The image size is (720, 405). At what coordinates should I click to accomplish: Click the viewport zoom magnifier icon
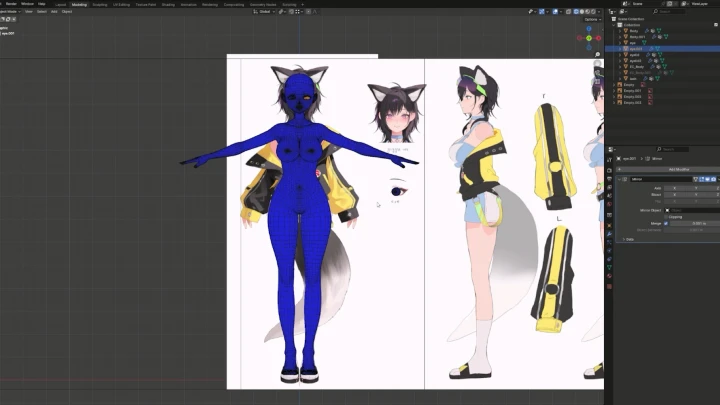pyautogui.click(x=597, y=55)
